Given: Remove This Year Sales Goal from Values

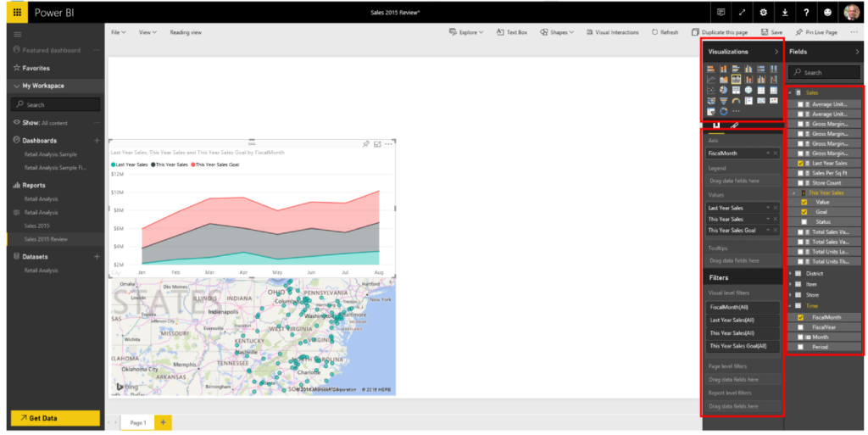Looking at the screenshot, I should click(x=776, y=231).
